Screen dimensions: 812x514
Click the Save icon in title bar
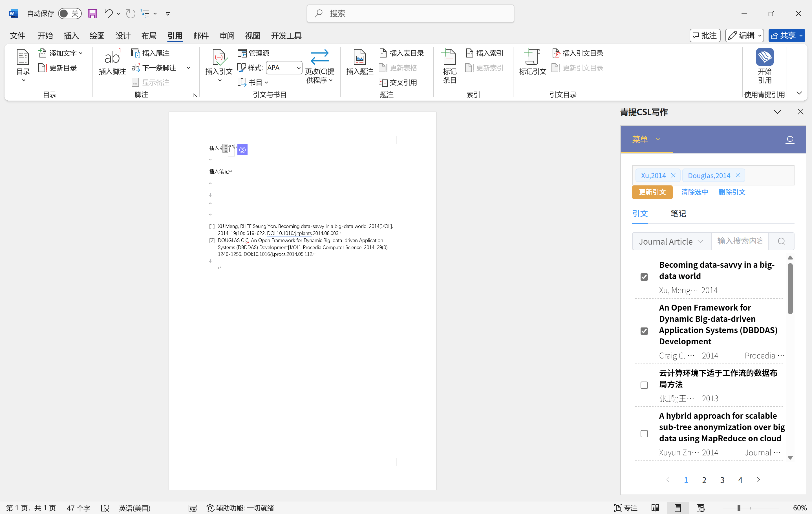click(x=92, y=14)
